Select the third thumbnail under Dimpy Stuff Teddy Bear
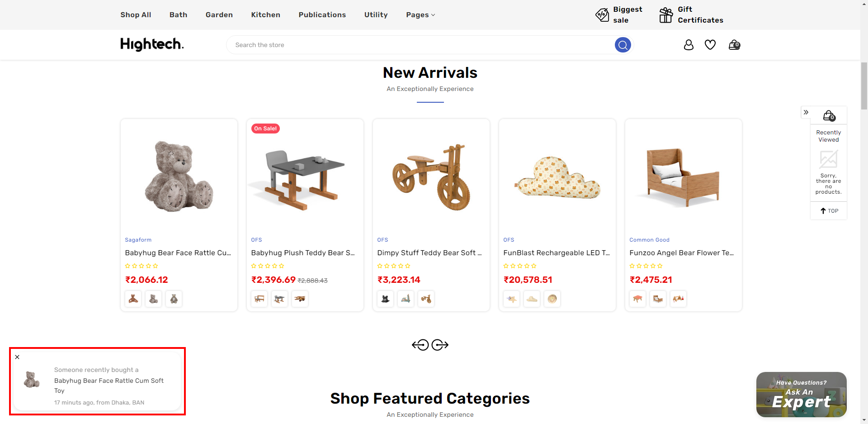The width and height of the screenshot is (868, 424). tap(426, 299)
